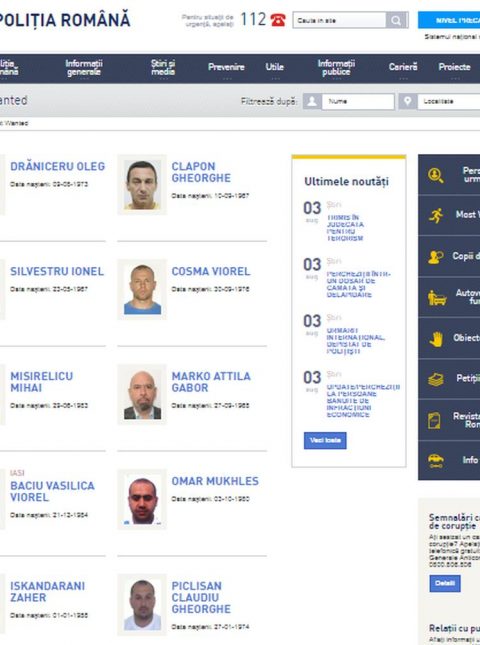Open the MISIRELICU MIHAI profile link
480x645 pixels.
point(42,382)
